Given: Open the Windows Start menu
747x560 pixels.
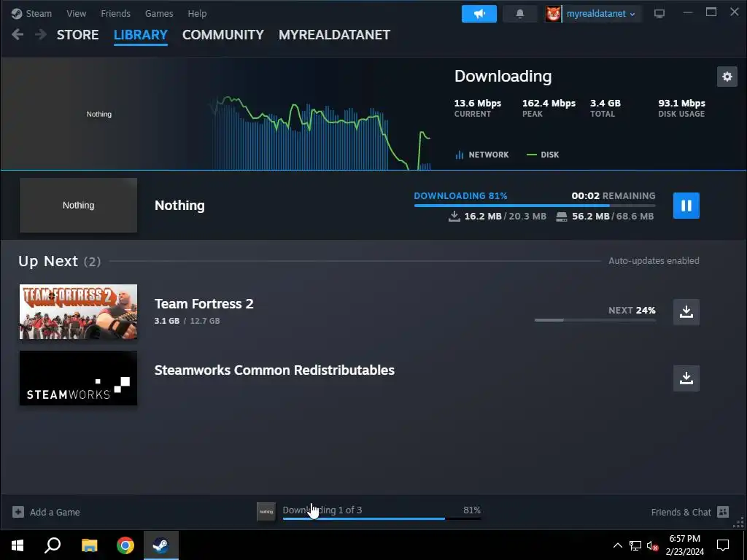Looking at the screenshot, I should [18, 545].
